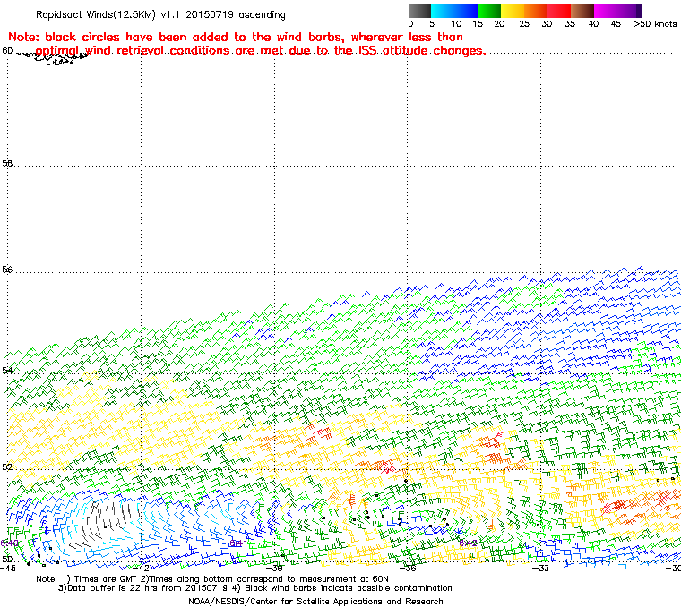Click the longitude label '-45'
681x616 pixels.
pyautogui.click(x=9, y=569)
